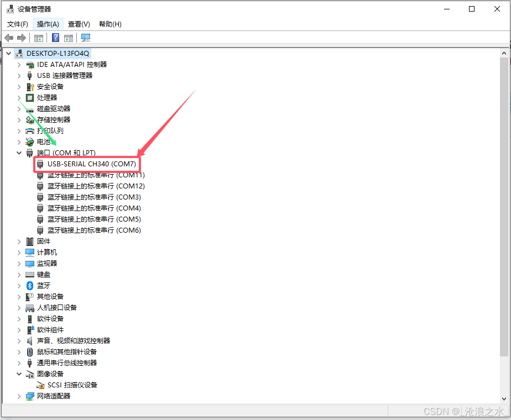
Task: Select the 网络适配器 network icon
Action: point(30,396)
